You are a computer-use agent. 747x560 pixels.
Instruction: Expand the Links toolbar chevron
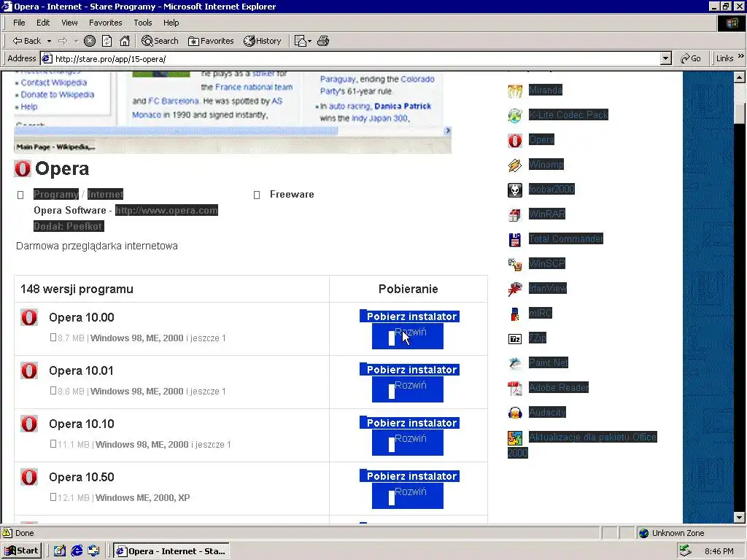coord(741,56)
